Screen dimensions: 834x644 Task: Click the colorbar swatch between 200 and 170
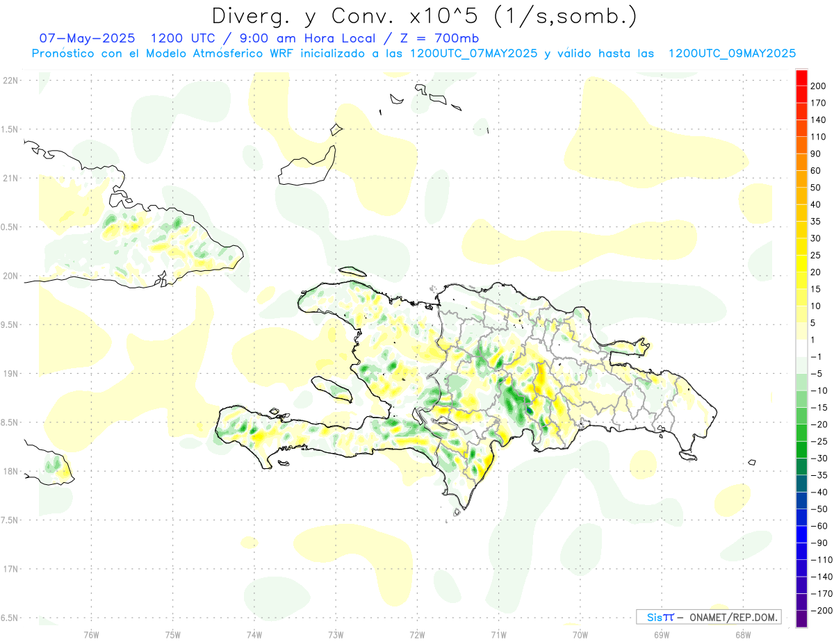tap(801, 94)
